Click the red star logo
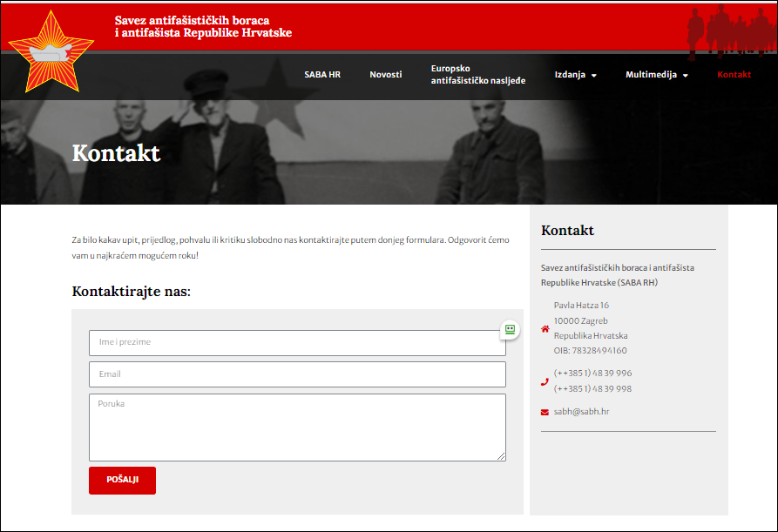Viewport: 778px width, 532px height. (x=50, y=52)
